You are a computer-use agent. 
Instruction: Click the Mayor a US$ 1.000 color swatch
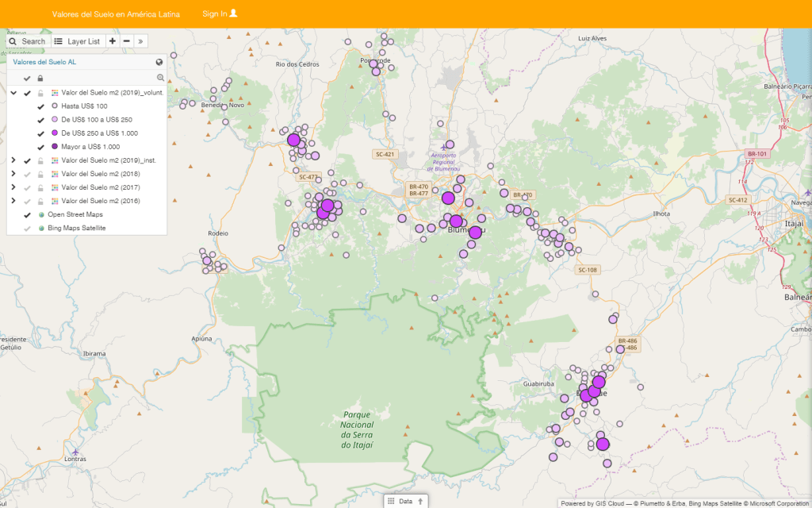pos(55,147)
